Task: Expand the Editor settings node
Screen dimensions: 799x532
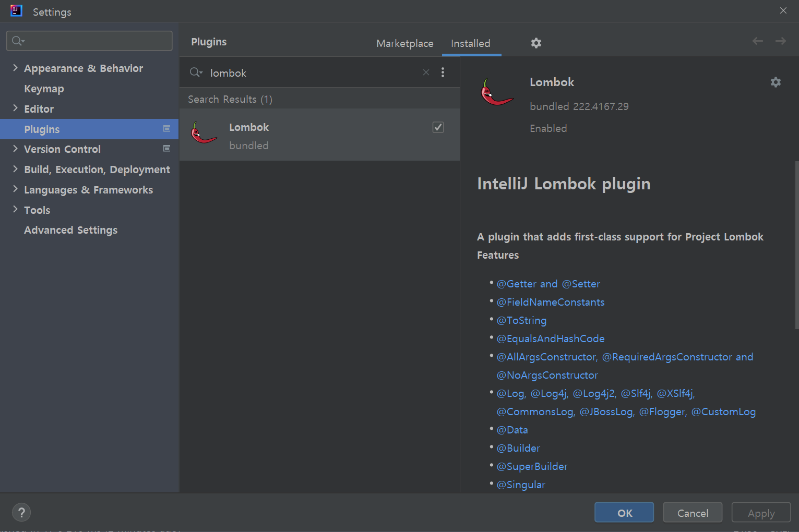Action: 15,108
